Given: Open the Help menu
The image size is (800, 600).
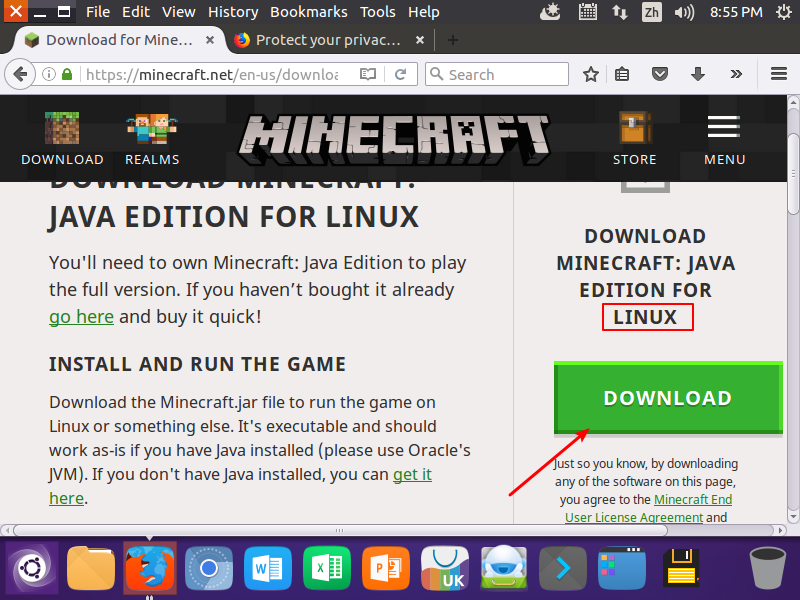Looking at the screenshot, I should 423,12.
